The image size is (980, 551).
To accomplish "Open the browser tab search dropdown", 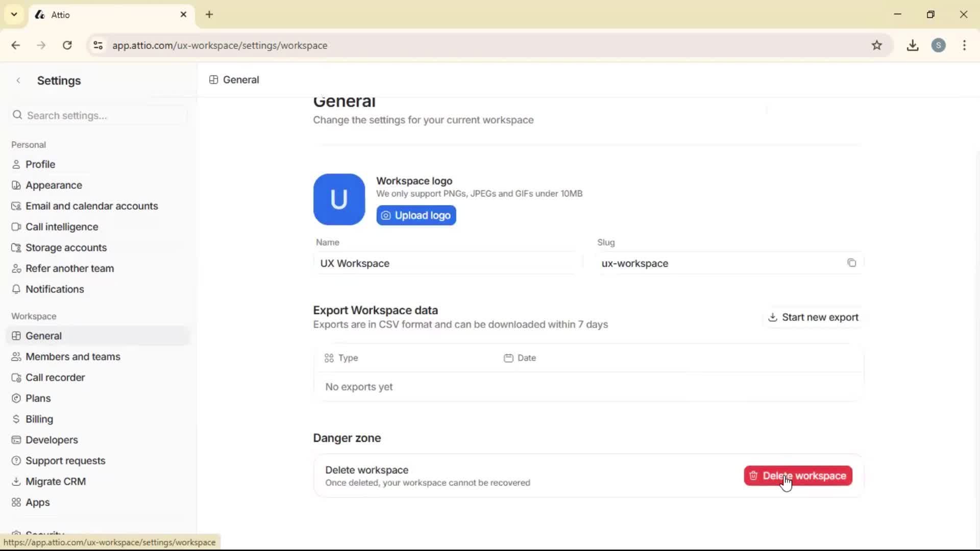I will [x=14, y=14].
